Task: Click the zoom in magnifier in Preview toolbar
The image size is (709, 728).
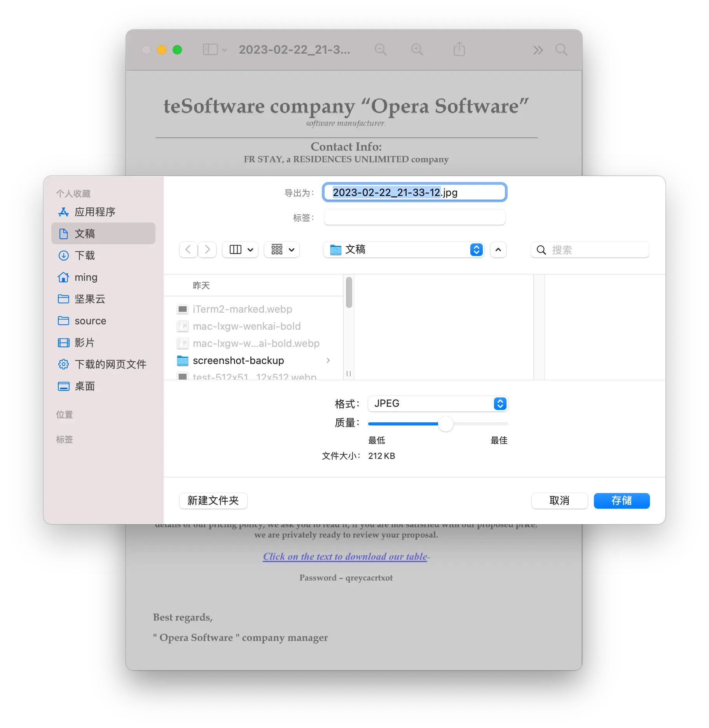Action: [417, 50]
